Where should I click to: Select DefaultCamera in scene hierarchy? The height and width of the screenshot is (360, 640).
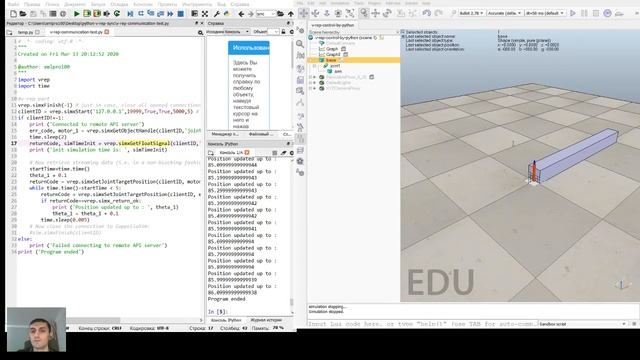pos(340,43)
